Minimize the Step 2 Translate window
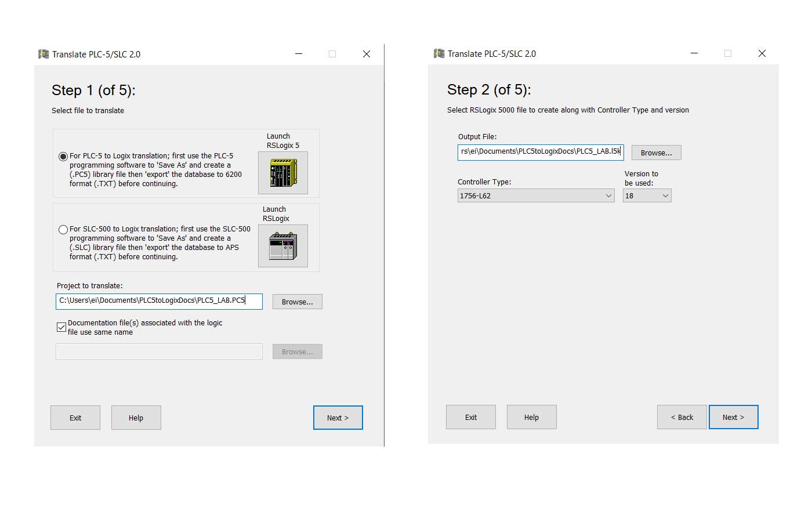 [x=694, y=53]
